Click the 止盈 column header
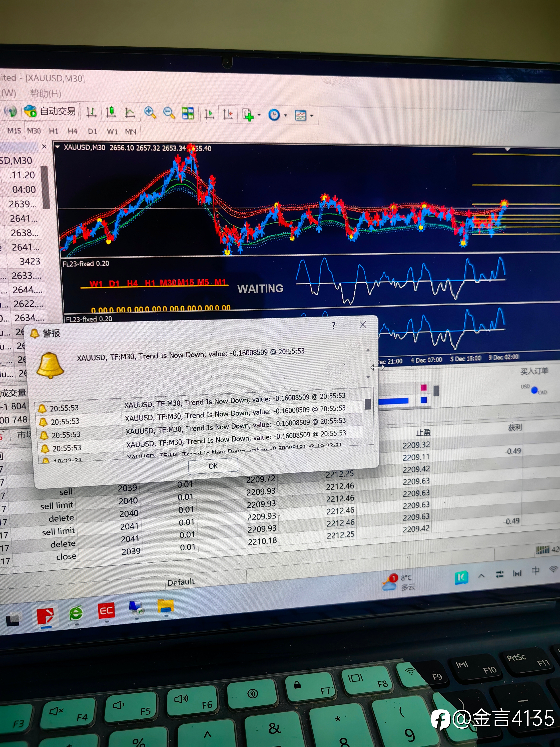560x747 pixels. pos(423,432)
